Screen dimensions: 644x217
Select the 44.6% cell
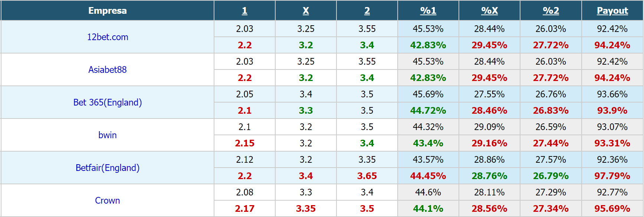pos(428,192)
